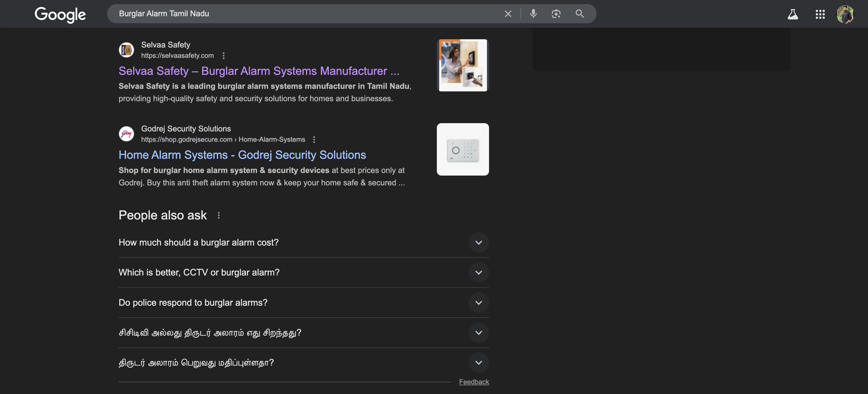Click the magnifier search icon

click(x=579, y=14)
